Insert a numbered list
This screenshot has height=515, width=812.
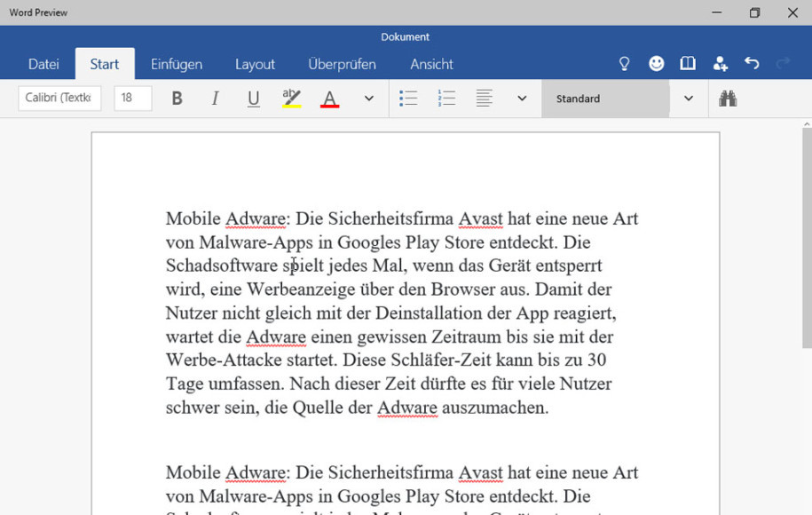446,98
